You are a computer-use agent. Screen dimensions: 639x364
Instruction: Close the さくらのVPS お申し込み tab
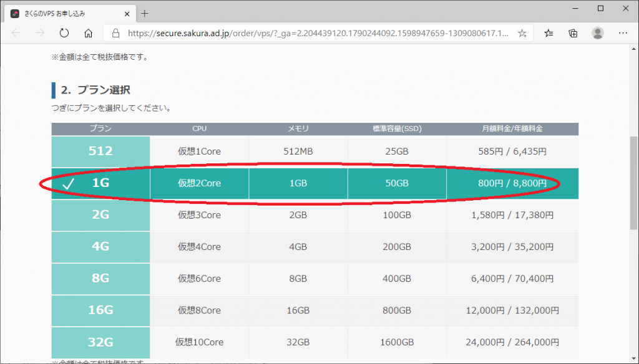126,13
